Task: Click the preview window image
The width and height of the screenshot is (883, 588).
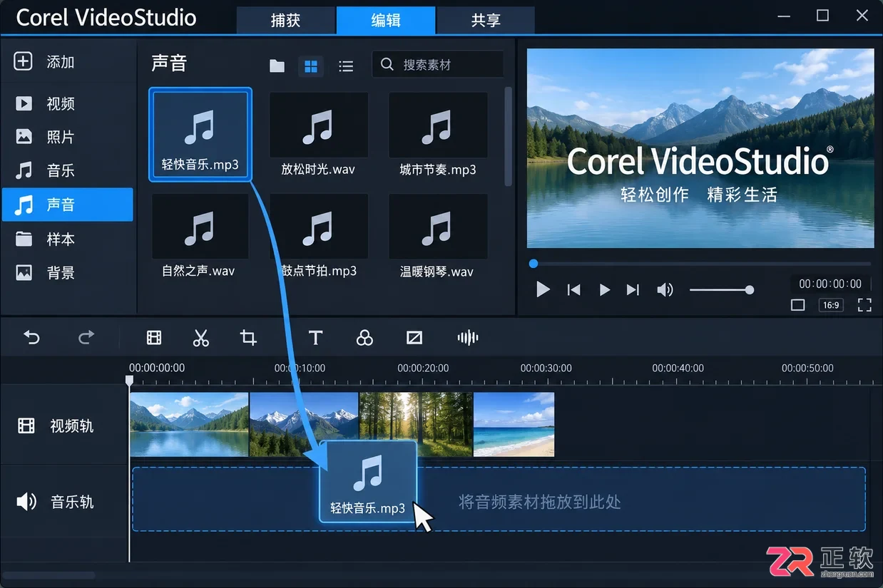Action: pos(700,148)
